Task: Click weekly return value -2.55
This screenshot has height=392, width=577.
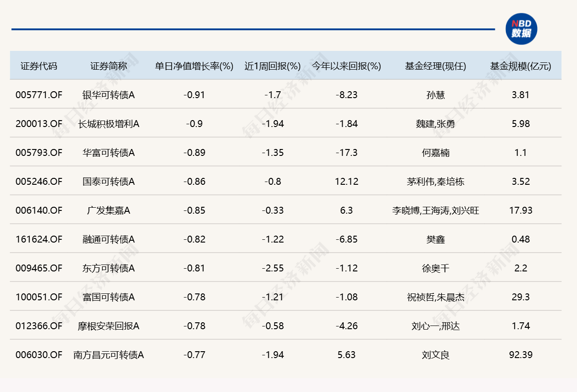Action: pyautogui.click(x=272, y=268)
